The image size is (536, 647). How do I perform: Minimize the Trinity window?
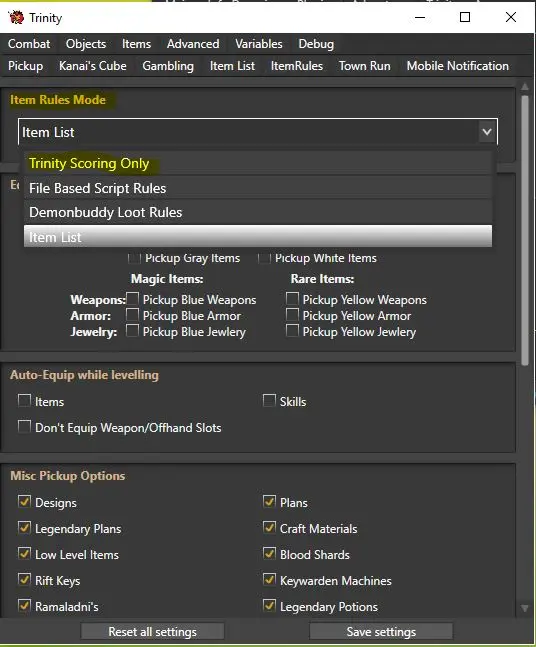click(420, 17)
